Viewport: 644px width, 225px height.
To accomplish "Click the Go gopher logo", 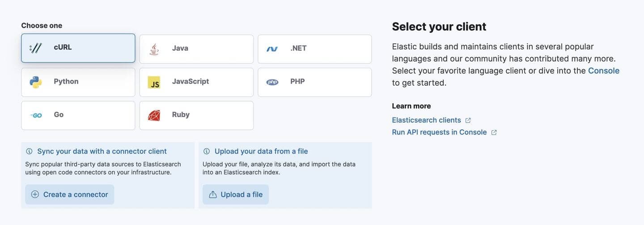I will [36, 115].
